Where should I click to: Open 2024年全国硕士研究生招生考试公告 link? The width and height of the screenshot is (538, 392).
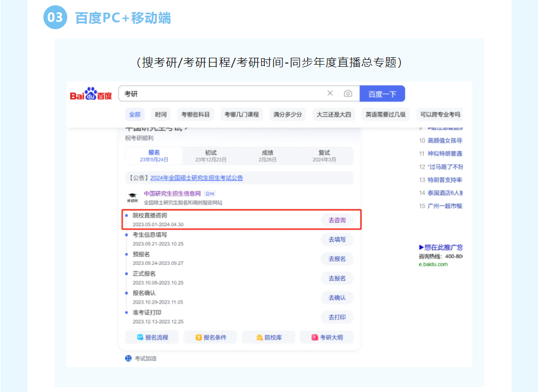[196, 178]
